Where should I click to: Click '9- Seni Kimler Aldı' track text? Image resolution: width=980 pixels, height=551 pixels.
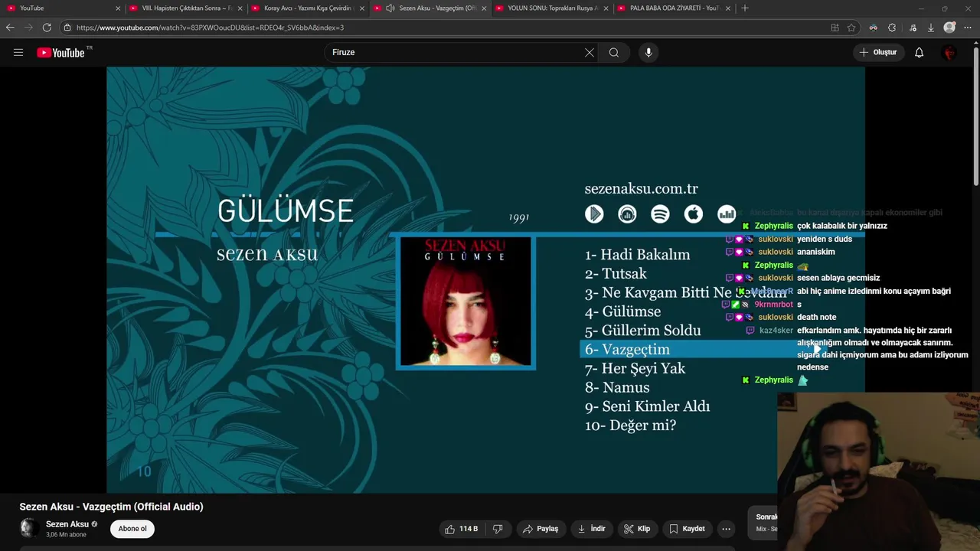pyautogui.click(x=647, y=406)
